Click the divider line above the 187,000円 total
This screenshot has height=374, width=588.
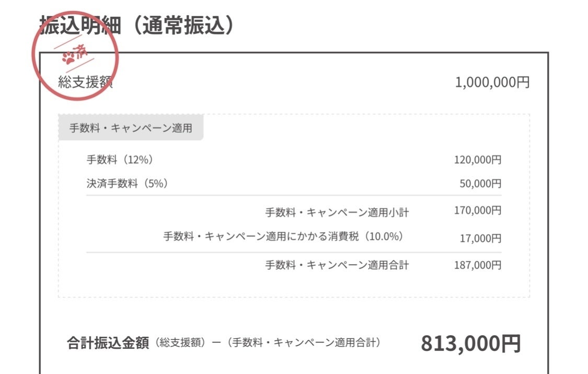click(294, 253)
